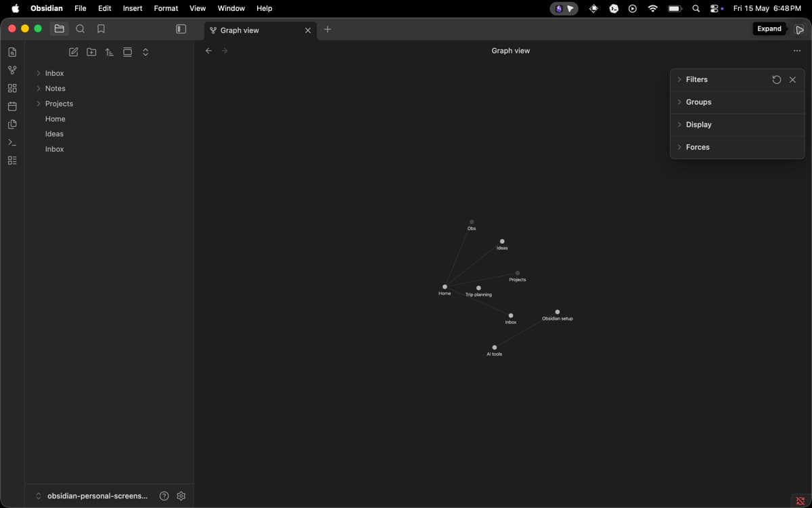The height and width of the screenshot is (508, 812).
Task: Open daily note calendar icon
Action: [x=12, y=106]
